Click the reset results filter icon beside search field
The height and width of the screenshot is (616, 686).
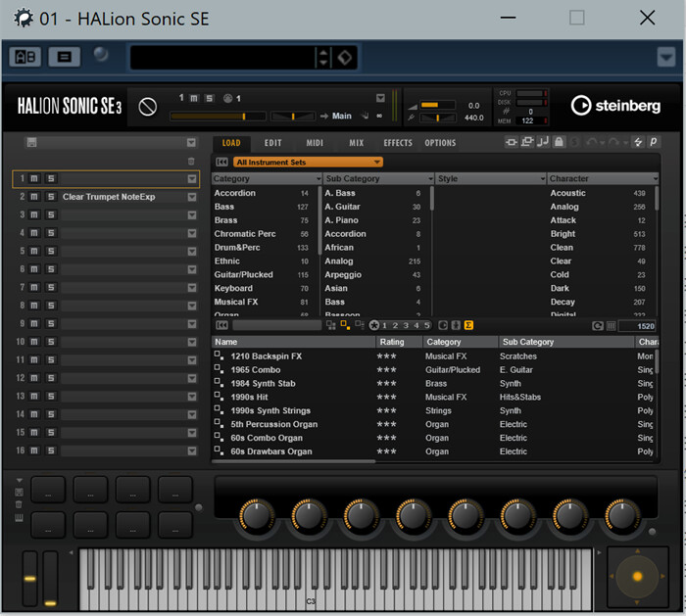(x=221, y=325)
